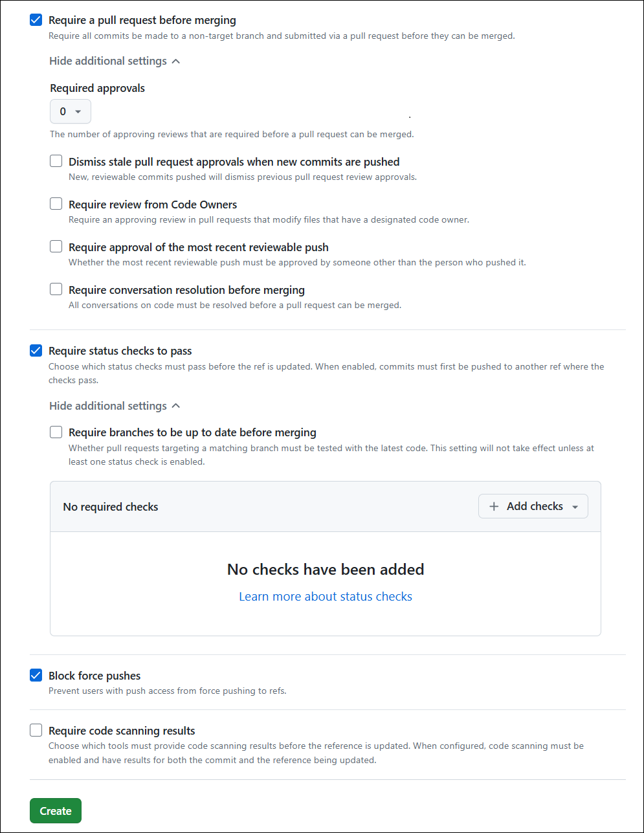Click the caret icon beside Add checks

click(x=575, y=507)
